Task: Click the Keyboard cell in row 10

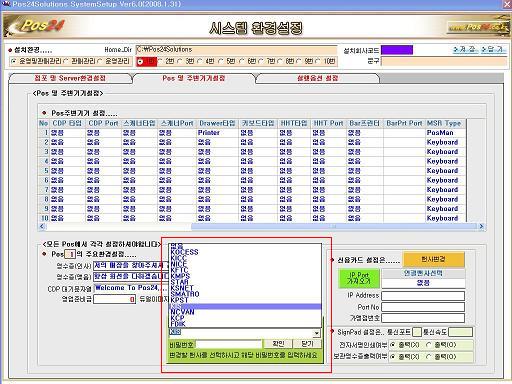Action: pos(446,218)
